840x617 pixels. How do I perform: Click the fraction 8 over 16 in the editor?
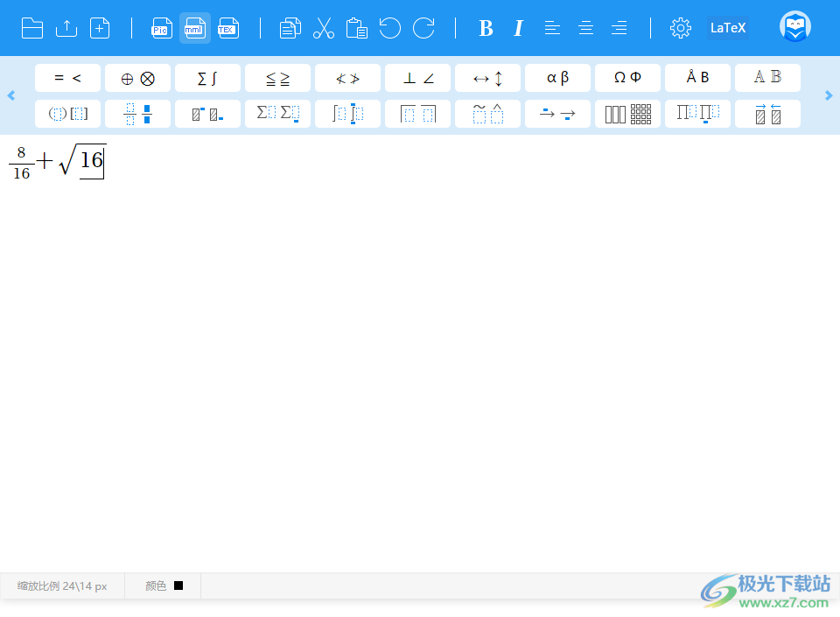click(x=21, y=163)
